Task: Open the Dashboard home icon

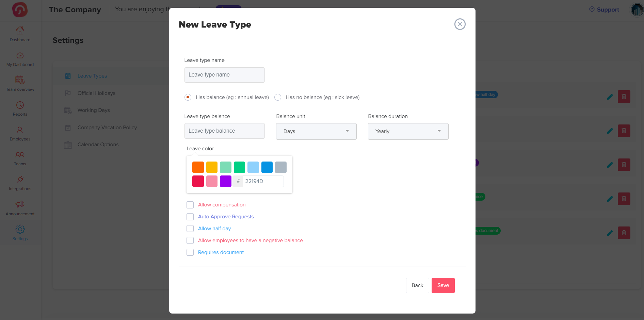Action: 20,31
